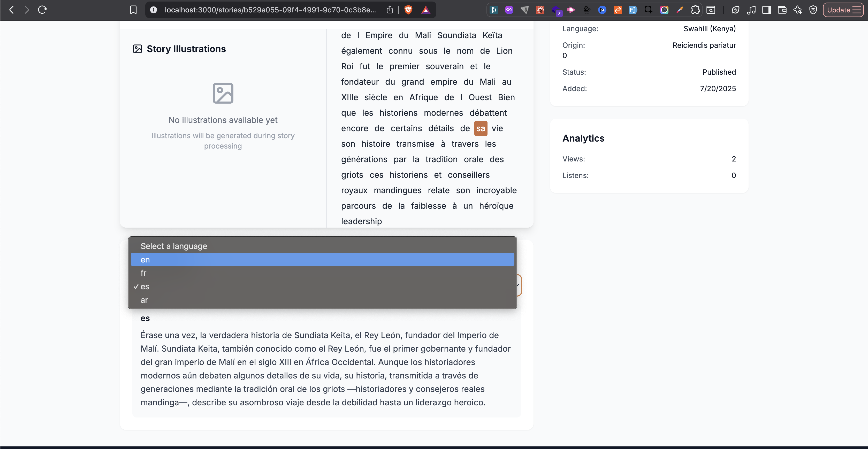The width and height of the screenshot is (868, 449).
Task: Open the extensions puzzle piece menu
Action: [695, 10]
